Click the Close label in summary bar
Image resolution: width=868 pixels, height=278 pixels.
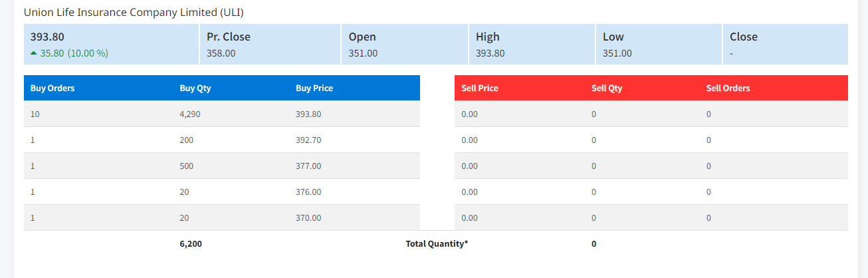[x=743, y=37]
